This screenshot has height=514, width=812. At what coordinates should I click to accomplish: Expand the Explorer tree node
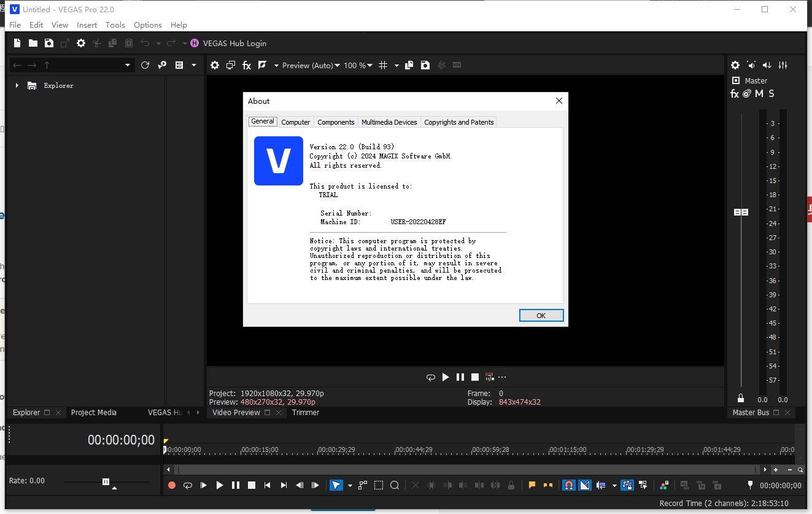[17, 85]
